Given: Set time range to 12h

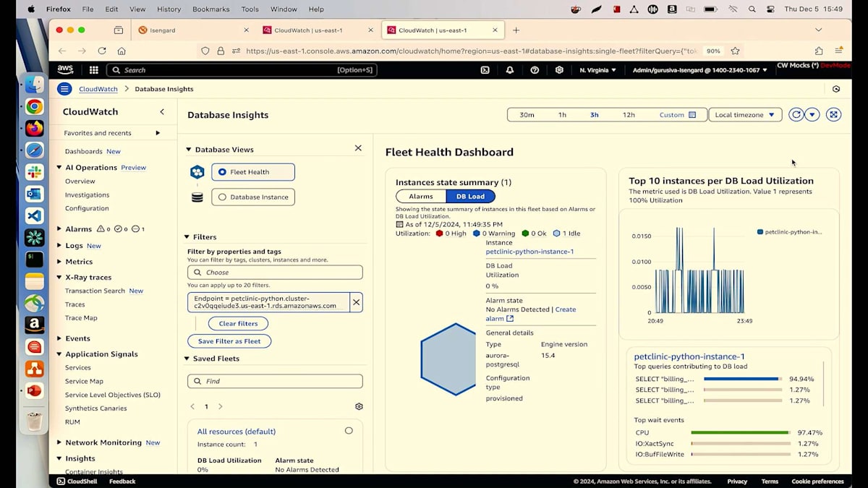Looking at the screenshot, I should tap(629, 115).
